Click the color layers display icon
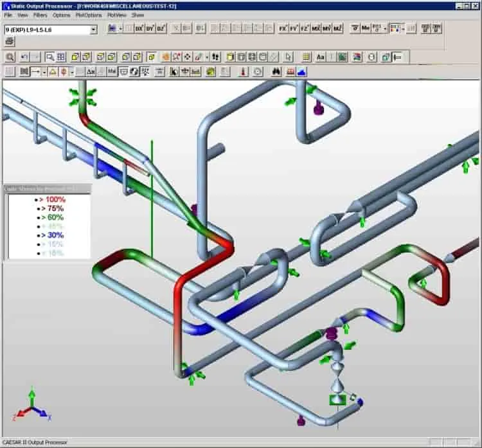Screen dimensions: 482x448 pyautogui.click(x=357, y=57)
